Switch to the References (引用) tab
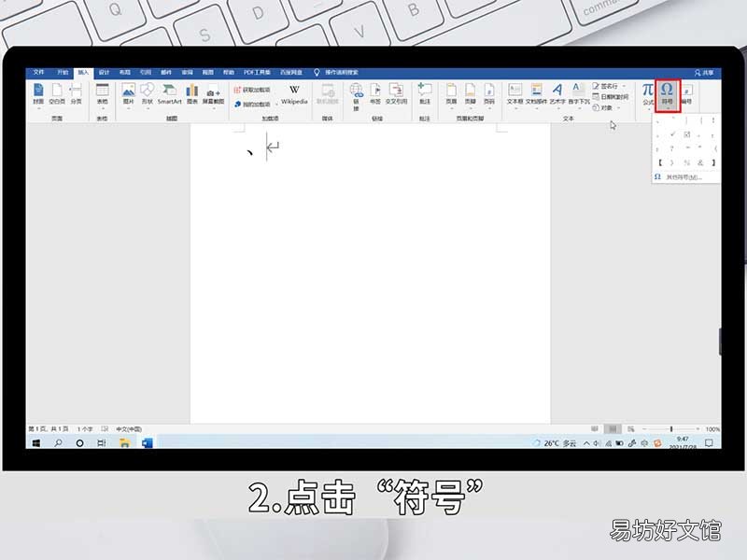This screenshot has width=747, height=560. 146,73
